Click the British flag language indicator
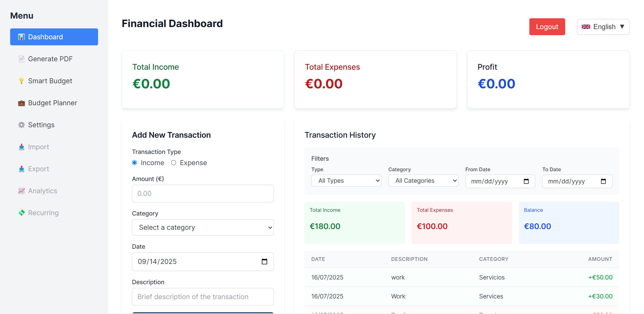The width and height of the screenshot is (644, 314). coord(586,27)
